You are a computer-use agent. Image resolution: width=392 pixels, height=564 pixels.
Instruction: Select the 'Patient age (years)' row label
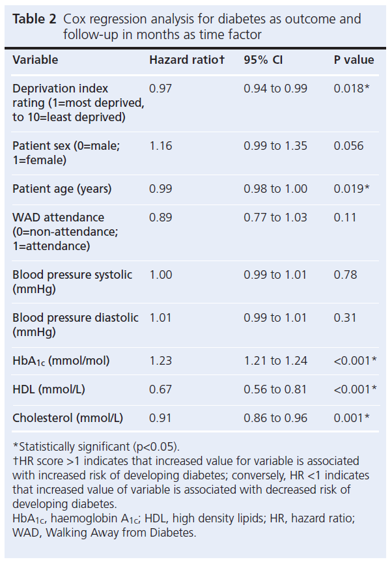62,189
